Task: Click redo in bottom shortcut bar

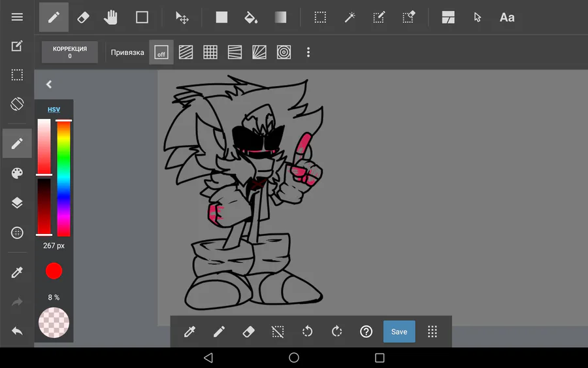Action: pyautogui.click(x=336, y=331)
